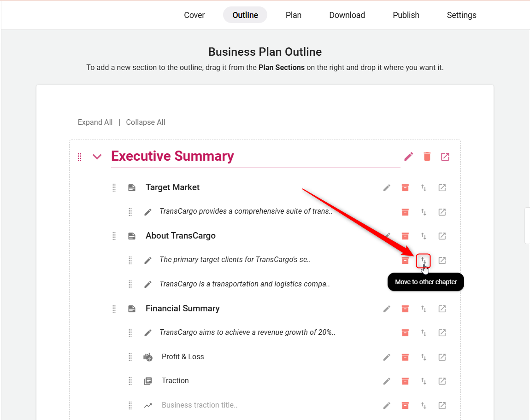Open About TransCargo section externally
The image size is (530, 420).
(442, 236)
